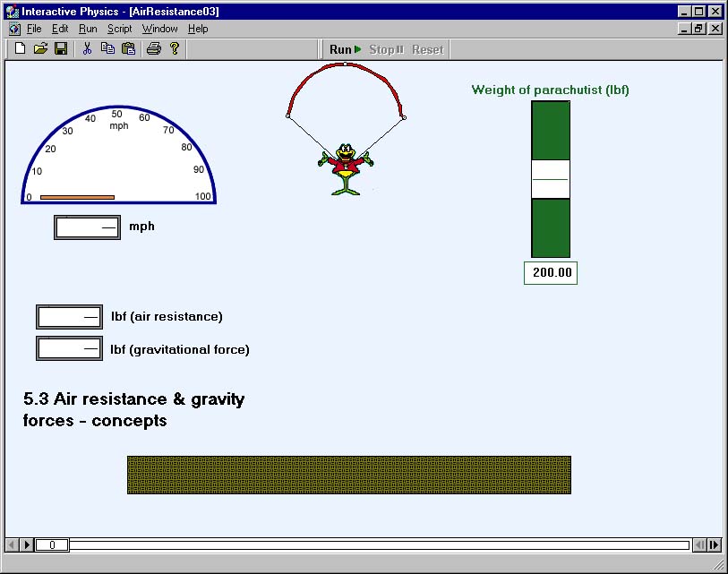Restore the inner AirResistance03 document window
This screenshot has width=728, height=574.
[x=698, y=29]
